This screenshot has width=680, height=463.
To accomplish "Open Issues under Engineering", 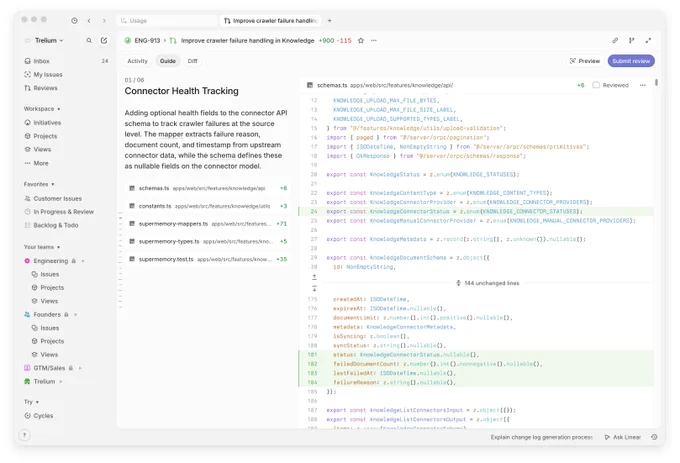I will [x=69, y=274].
